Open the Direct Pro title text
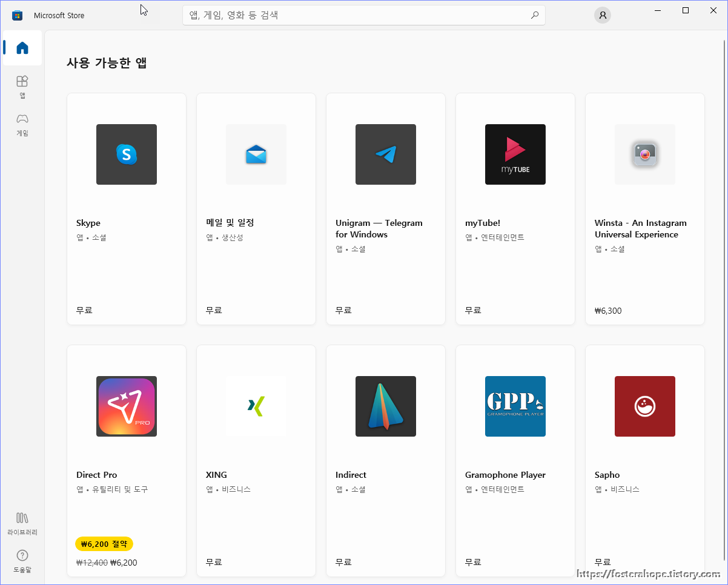The image size is (728, 585). pyautogui.click(x=97, y=475)
